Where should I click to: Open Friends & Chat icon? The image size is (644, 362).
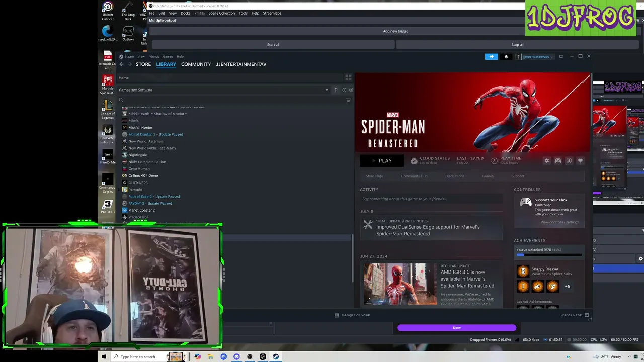[587, 315]
